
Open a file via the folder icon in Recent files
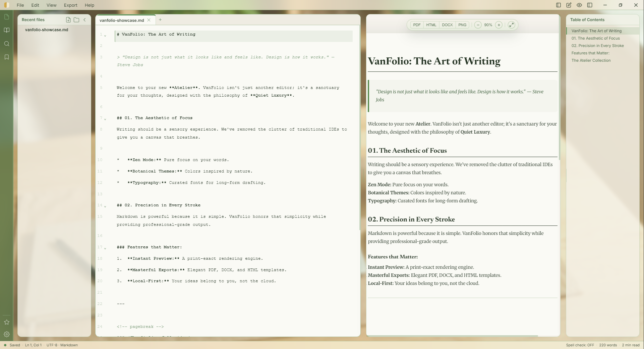(76, 20)
